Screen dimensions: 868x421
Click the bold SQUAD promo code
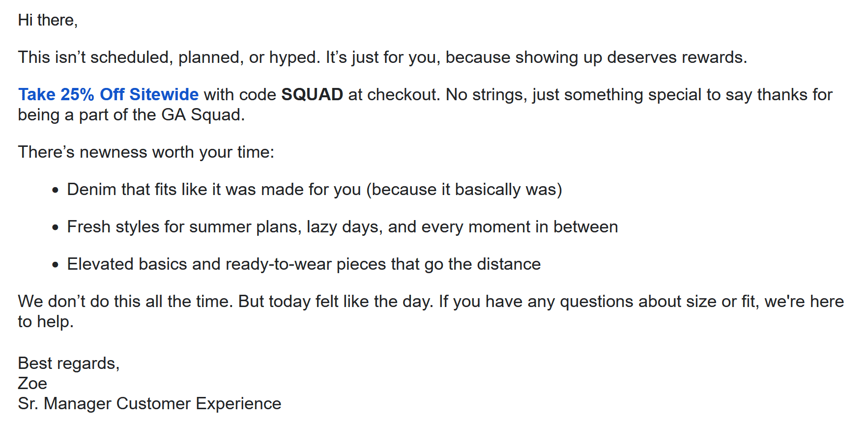coord(312,94)
